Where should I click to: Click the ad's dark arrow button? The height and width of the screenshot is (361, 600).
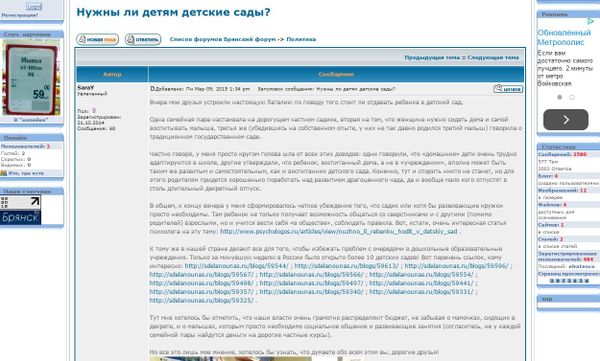point(566,120)
